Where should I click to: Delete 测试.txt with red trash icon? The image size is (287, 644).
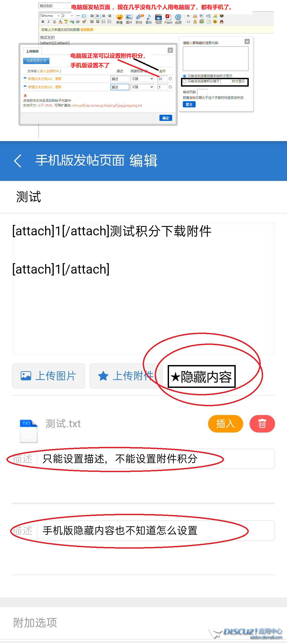coord(262,423)
